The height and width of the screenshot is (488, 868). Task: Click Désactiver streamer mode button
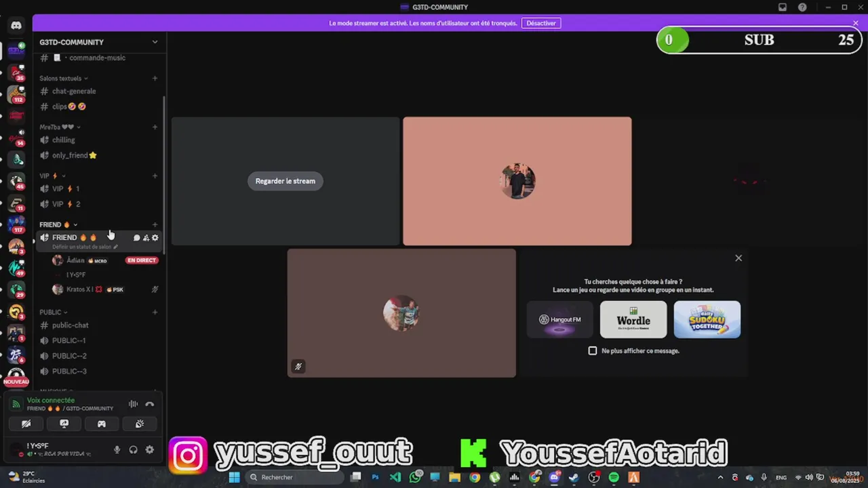point(541,23)
